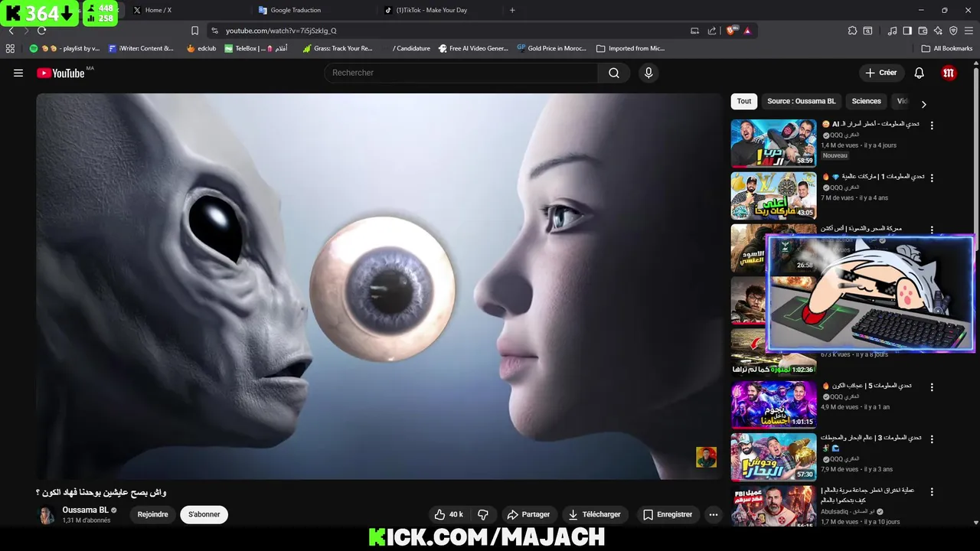This screenshot has height=551, width=980.
Task: Click the channel watermark in video corner
Action: pyautogui.click(x=706, y=457)
